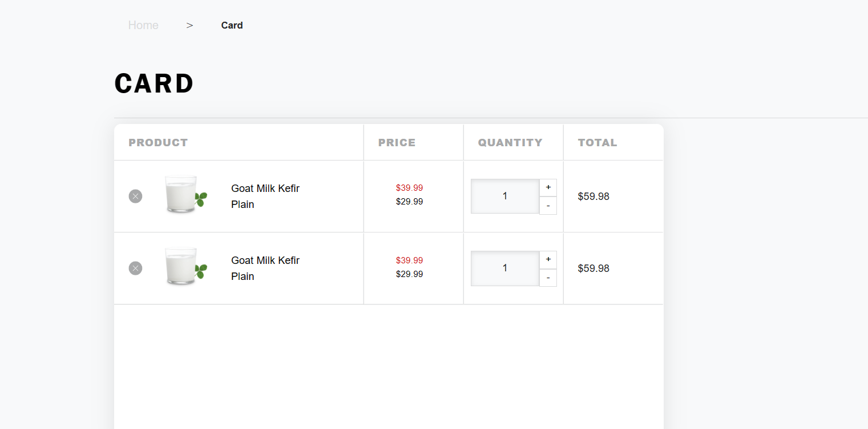Open first row's milk glass thumbnail
868x429 pixels.
[184, 195]
